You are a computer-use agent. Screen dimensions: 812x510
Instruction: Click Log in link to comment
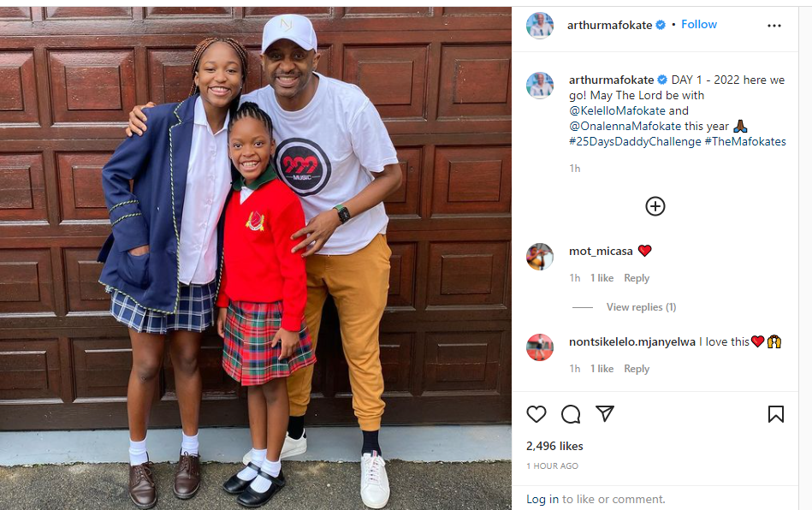click(x=542, y=499)
